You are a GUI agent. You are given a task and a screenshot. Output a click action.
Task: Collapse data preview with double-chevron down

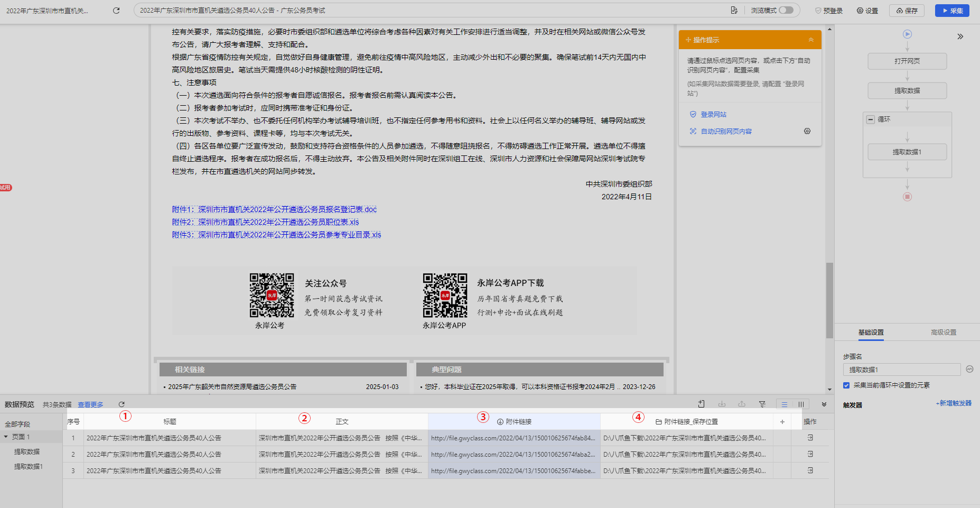pos(824,404)
